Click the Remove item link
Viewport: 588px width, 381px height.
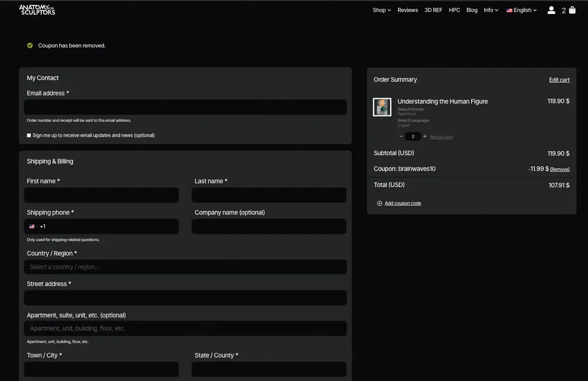441,137
